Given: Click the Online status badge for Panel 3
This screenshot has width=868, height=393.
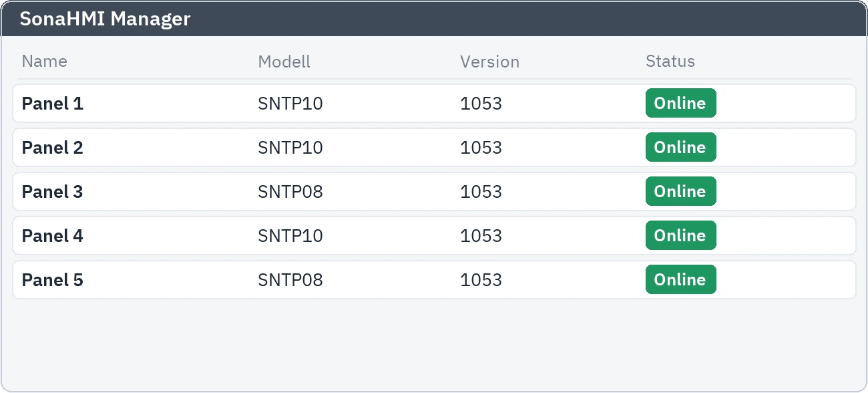Looking at the screenshot, I should coord(680,192).
